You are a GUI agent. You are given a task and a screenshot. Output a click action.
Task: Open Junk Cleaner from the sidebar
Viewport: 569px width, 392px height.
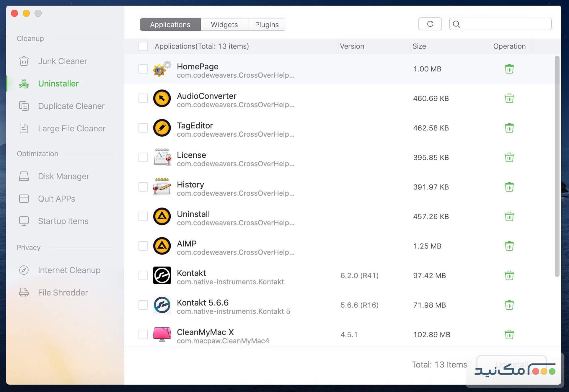coord(62,61)
